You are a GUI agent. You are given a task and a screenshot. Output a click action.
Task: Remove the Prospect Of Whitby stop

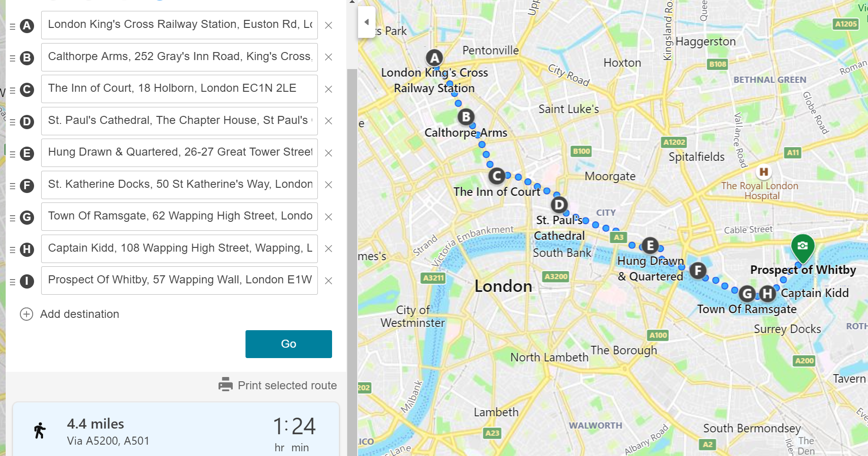328,281
